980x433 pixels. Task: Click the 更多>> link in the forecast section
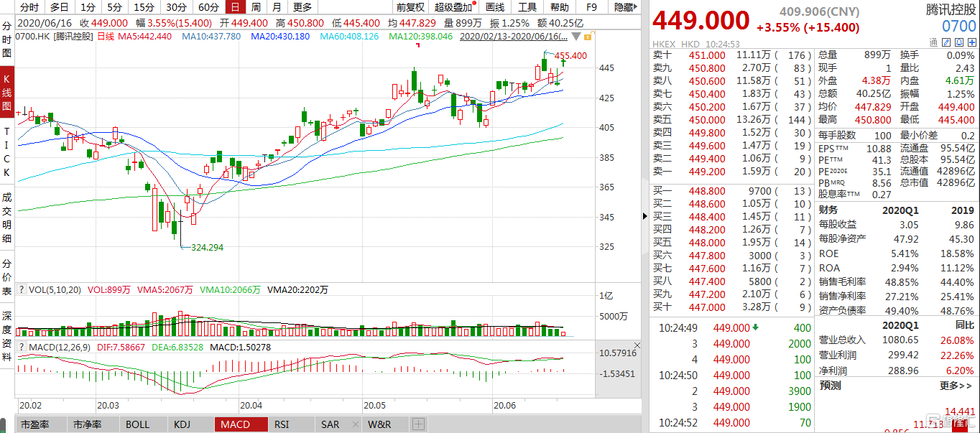coord(956,386)
